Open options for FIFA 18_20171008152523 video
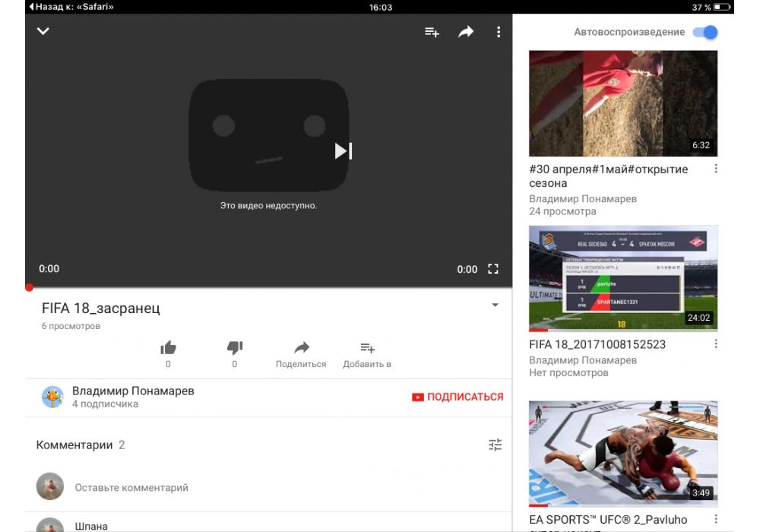The width and height of the screenshot is (760, 532). coord(716,344)
